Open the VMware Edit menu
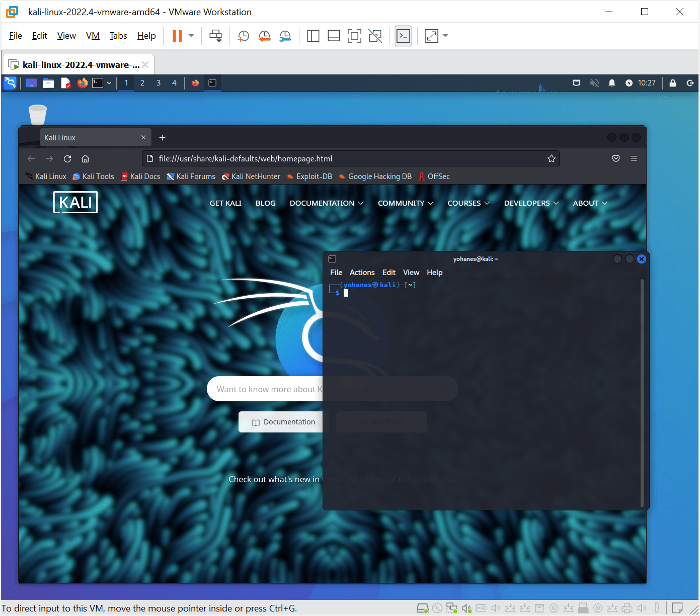Image resolution: width=700 pixels, height=616 pixels. (40, 36)
